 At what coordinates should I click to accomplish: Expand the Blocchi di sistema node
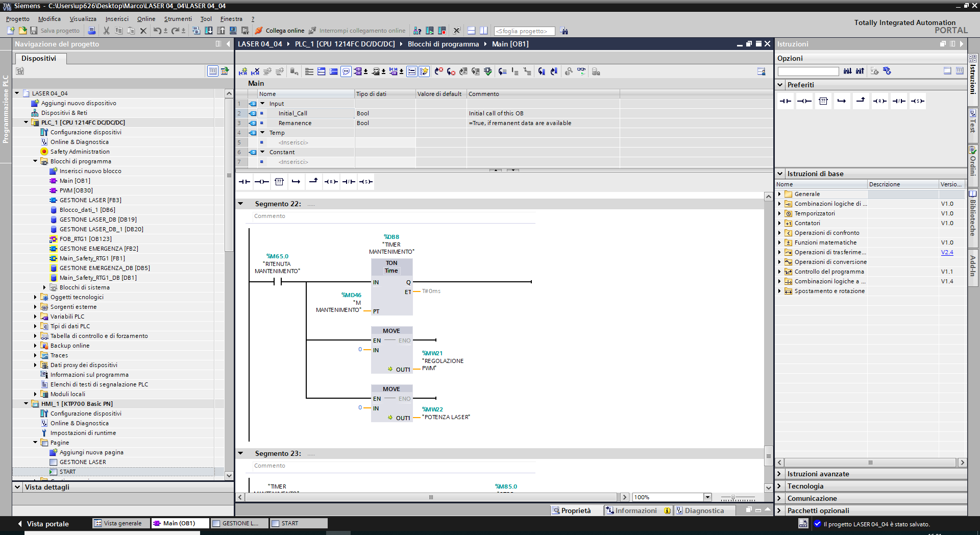pos(44,287)
